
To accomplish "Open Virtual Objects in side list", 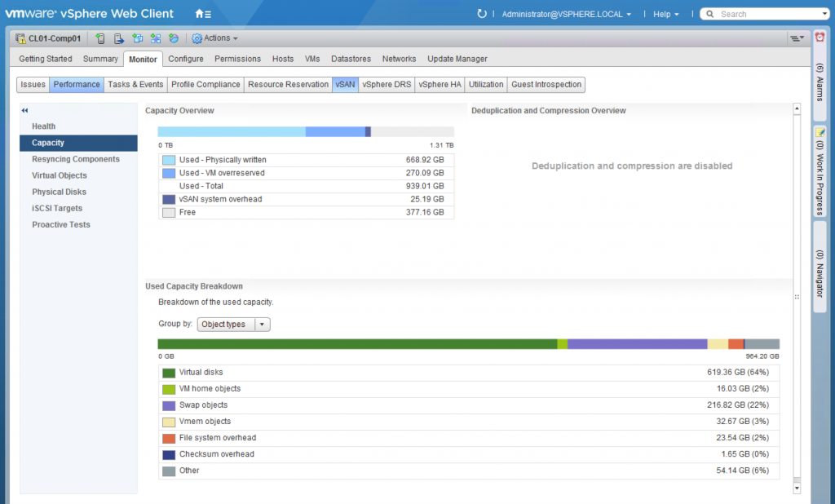I will click(x=78, y=175).
